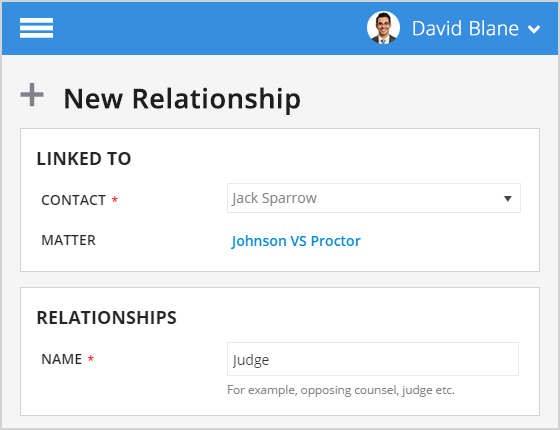Expand the David Blane user dropdown chevron
This screenshot has height=430, width=560.
(534, 29)
